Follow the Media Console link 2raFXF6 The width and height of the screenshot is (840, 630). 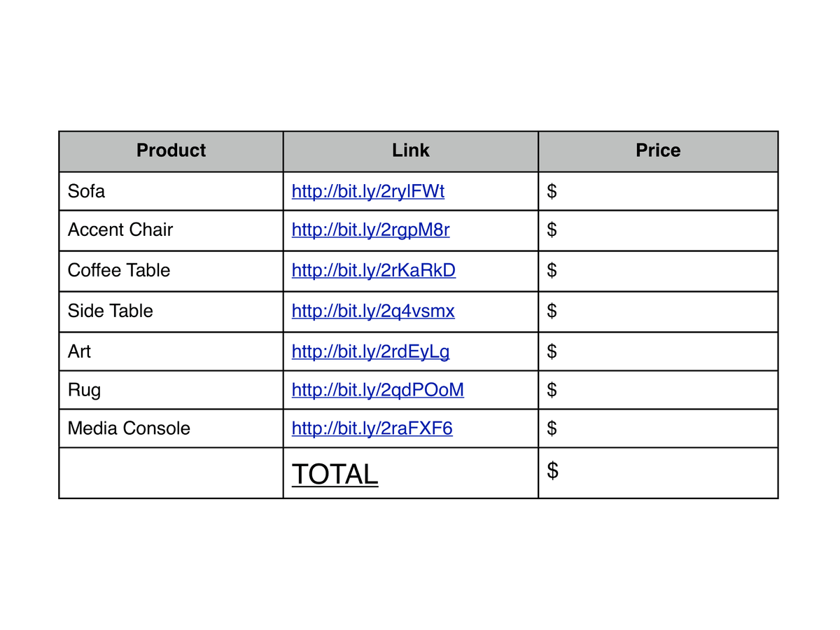click(x=372, y=428)
